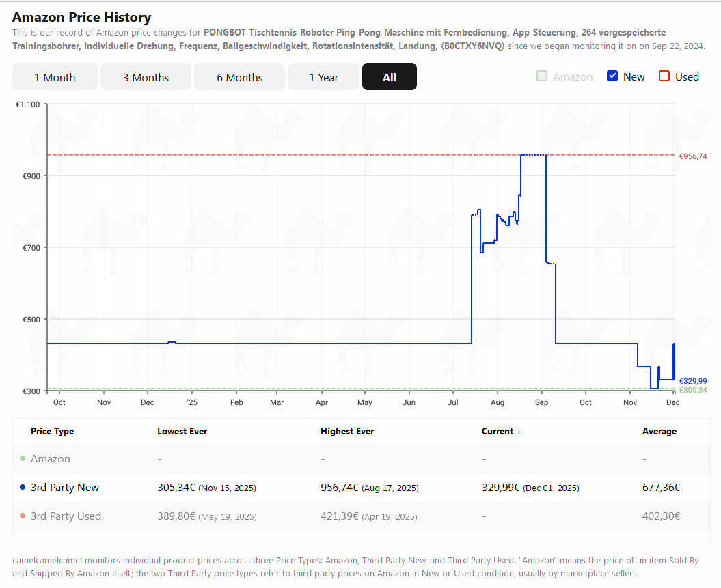The height and width of the screenshot is (588, 721).
Task: Click the orange dot beside 3rd Party Used
Action: tap(23, 516)
